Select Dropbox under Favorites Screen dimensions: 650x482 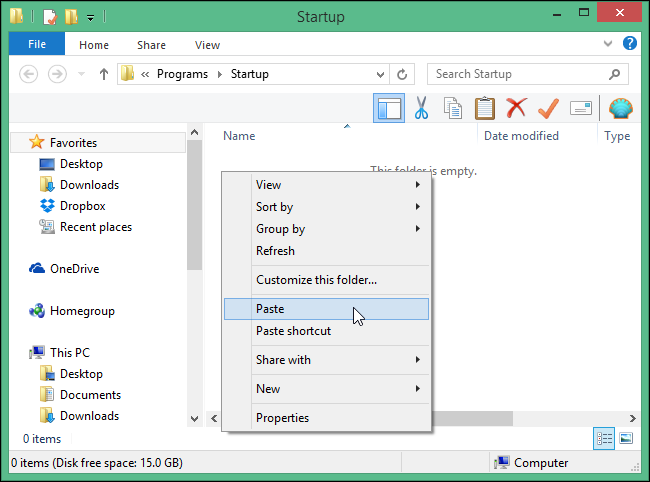[x=82, y=206]
